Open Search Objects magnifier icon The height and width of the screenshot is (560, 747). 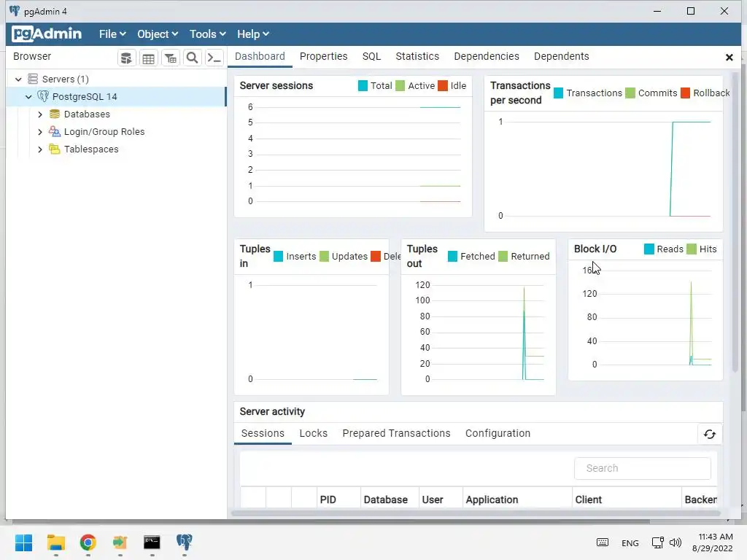[192, 58]
